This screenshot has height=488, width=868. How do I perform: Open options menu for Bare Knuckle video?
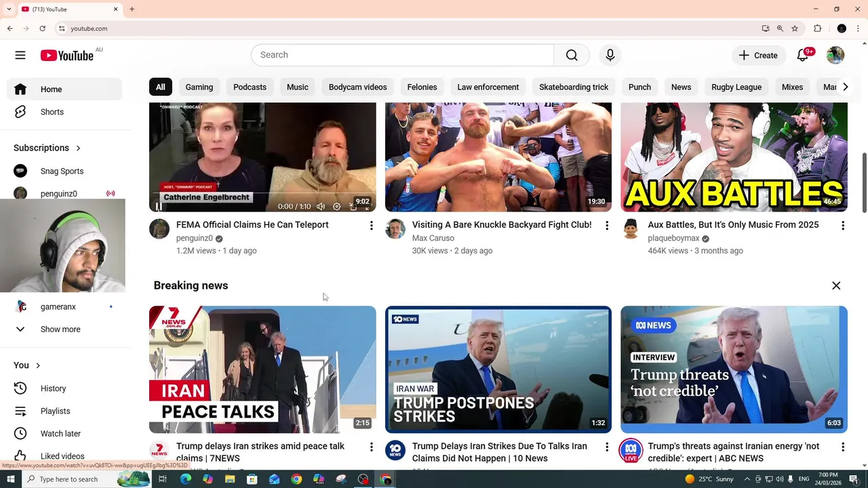point(607,226)
